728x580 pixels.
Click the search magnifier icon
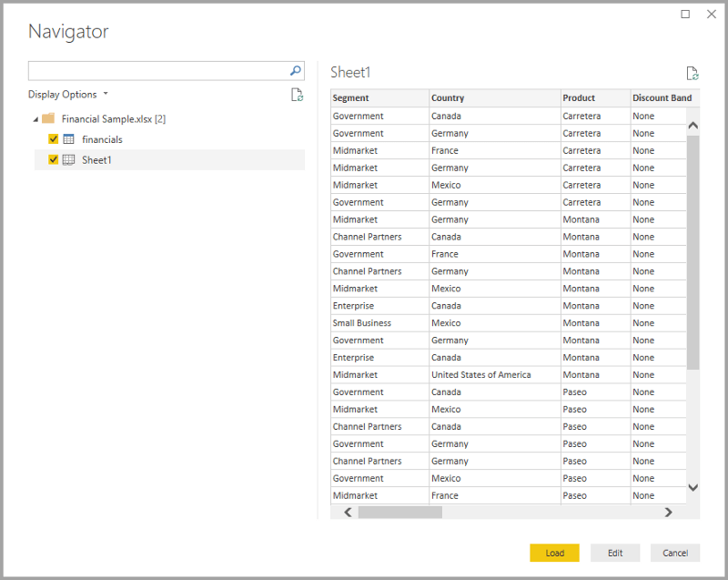point(295,71)
